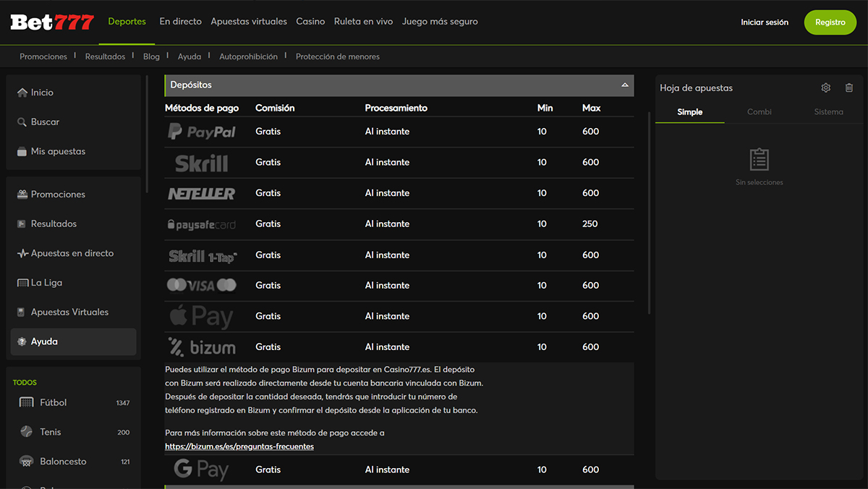Collapse the Depósitos header bar

tap(399, 85)
